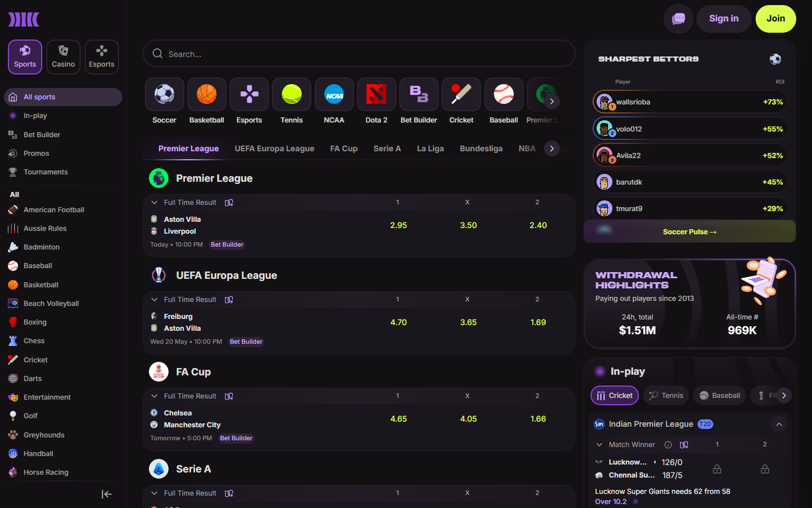Open Bet Builder tag on Chelsea match
Viewport: 812px width, 508px height.
click(x=236, y=438)
